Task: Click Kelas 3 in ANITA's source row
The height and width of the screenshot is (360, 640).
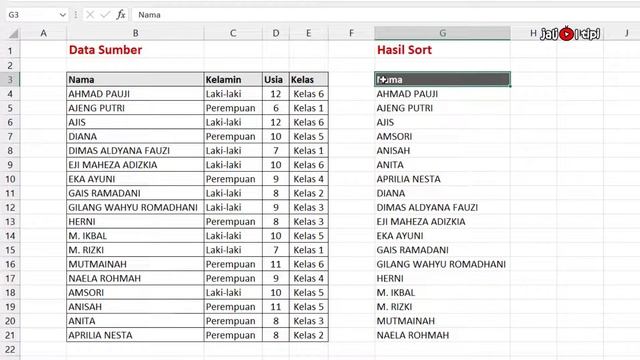Action: (x=309, y=321)
